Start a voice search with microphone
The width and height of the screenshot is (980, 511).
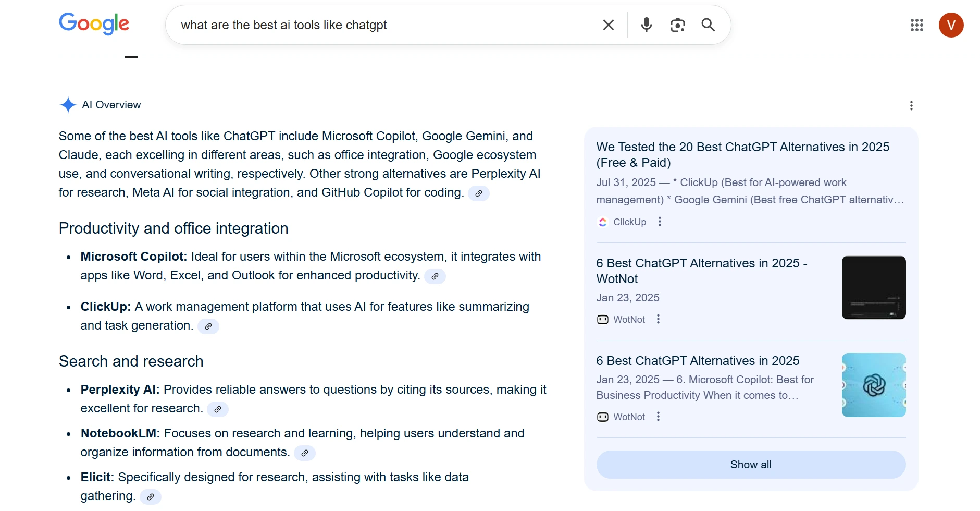point(646,25)
